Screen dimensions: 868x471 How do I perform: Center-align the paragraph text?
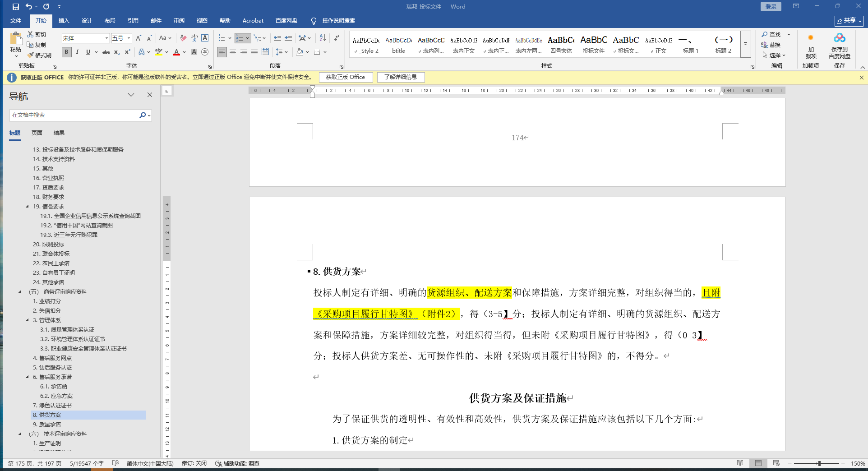(233, 52)
